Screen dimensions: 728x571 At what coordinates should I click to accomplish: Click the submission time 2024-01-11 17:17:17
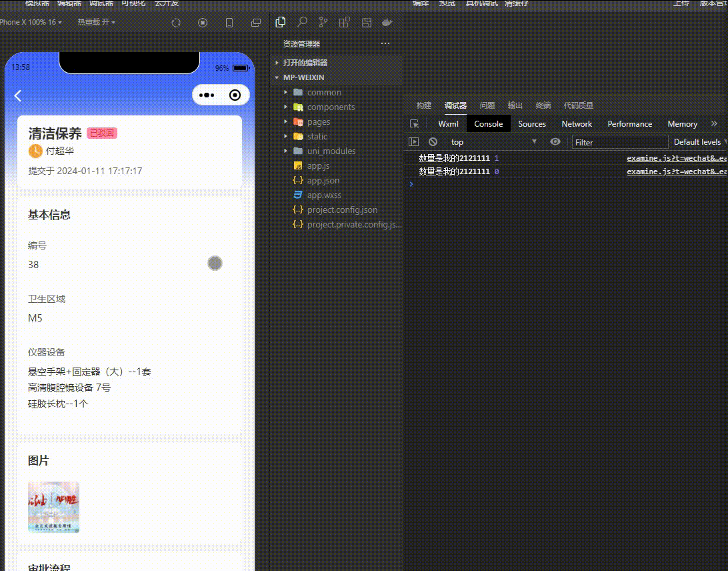99,171
